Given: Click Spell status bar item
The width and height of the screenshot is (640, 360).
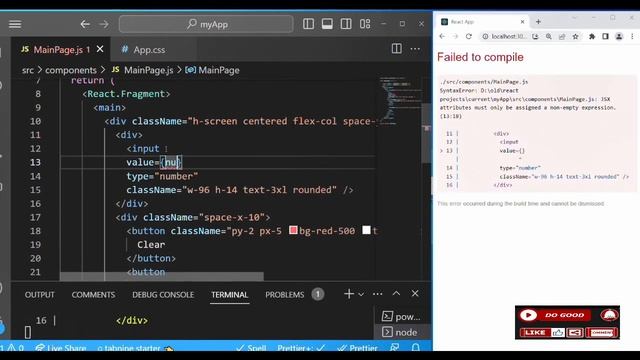Looking at the screenshot, I should coord(251,348).
